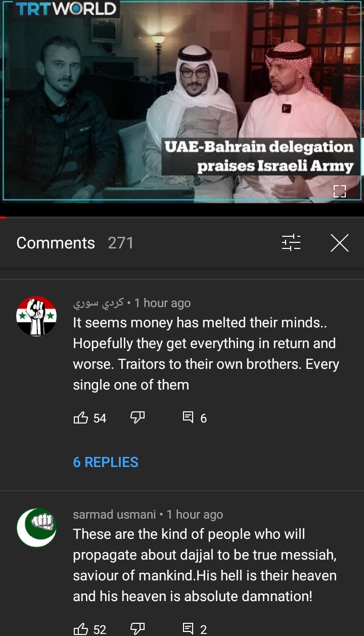Tap the TRT WORLD logo watermark
Image resolution: width=364 pixels, height=636 pixels.
pyautogui.click(x=65, y=9)
